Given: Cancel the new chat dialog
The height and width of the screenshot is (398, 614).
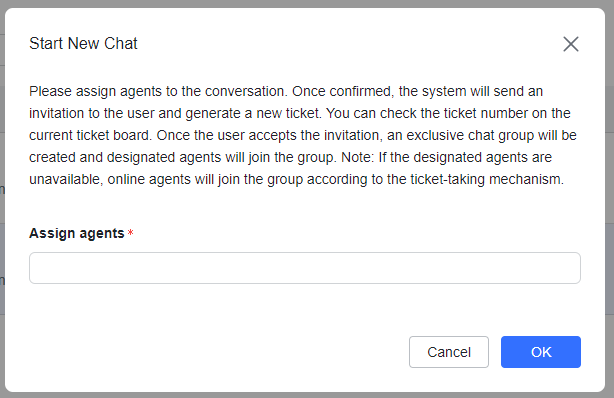Looking at the screenshot, I should coord(449,352).
